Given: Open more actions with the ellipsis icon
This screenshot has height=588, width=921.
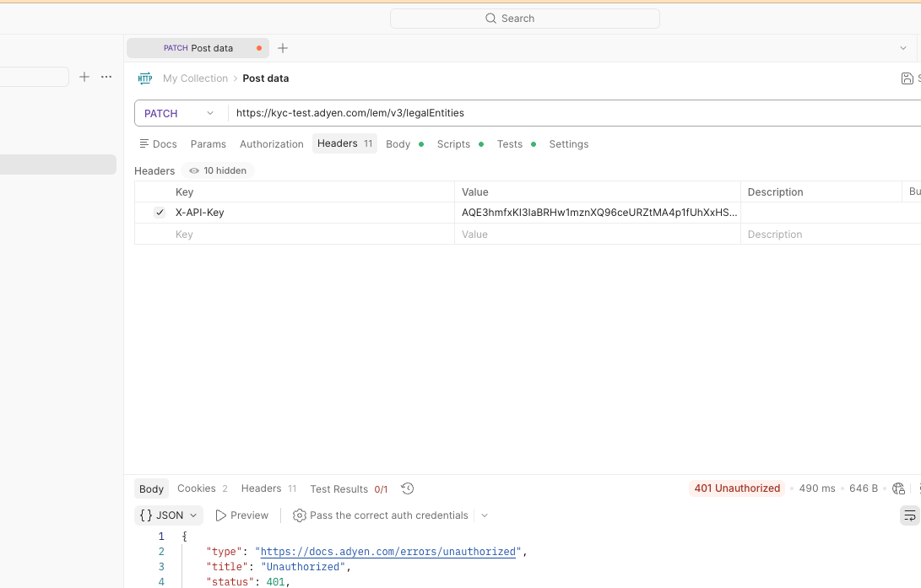Looking at the screenshot, I should coord(106,77).
